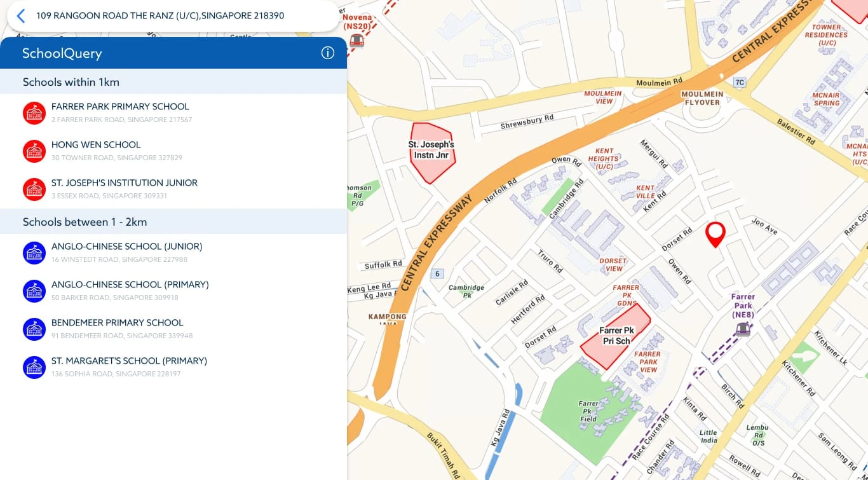
Task: Click the back arrow in search bar
Action: [x=21, y=16]
